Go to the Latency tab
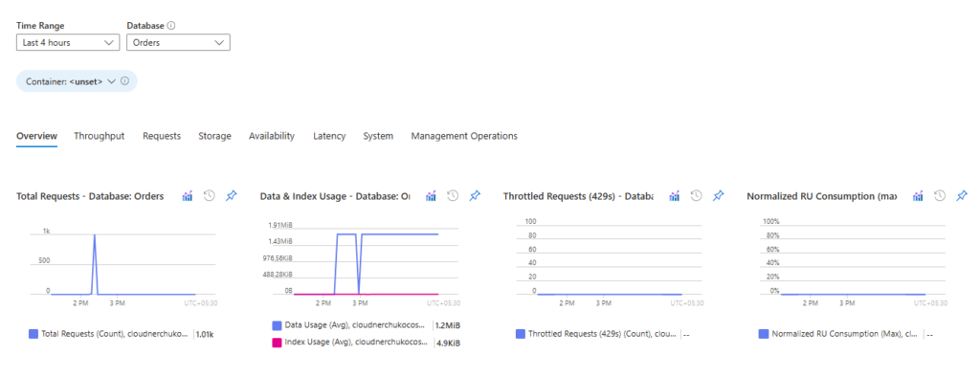Screen dimensions: 980x377 tap(329, 136)
